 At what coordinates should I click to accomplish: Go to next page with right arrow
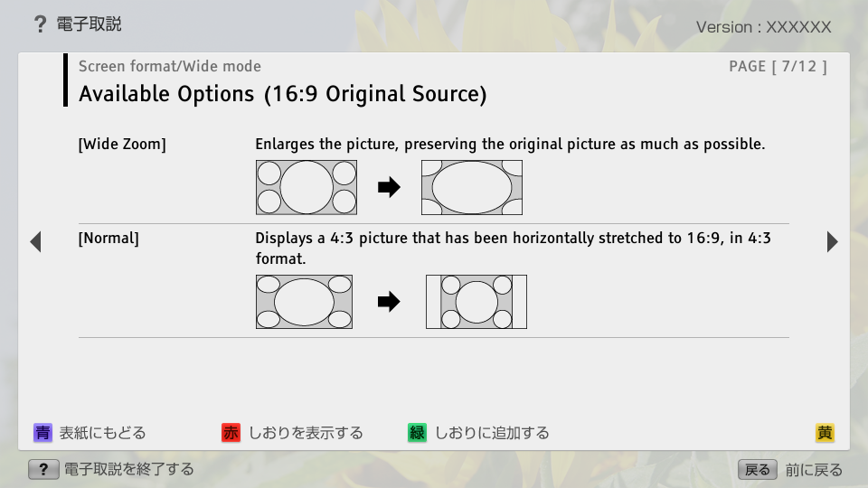832,242
